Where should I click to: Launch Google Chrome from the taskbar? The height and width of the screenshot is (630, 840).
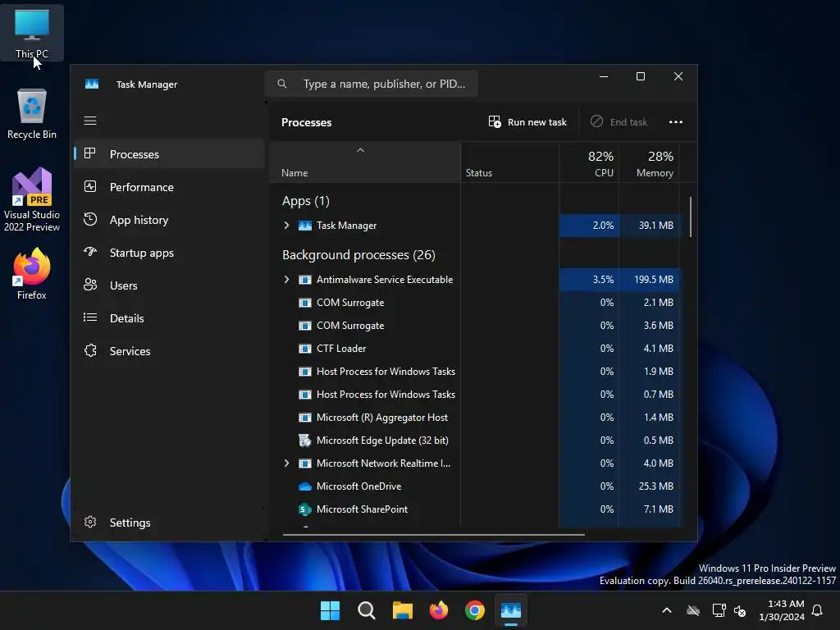tap(475, 610)
